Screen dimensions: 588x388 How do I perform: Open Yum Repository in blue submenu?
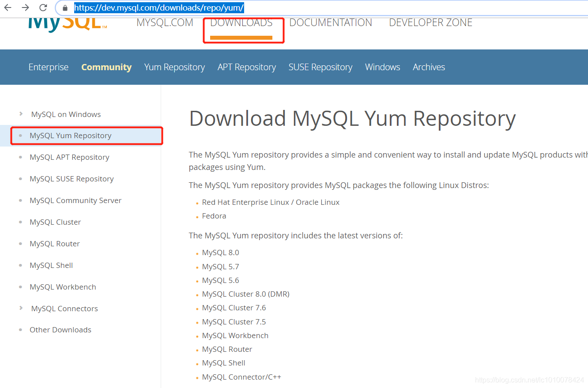174,67
